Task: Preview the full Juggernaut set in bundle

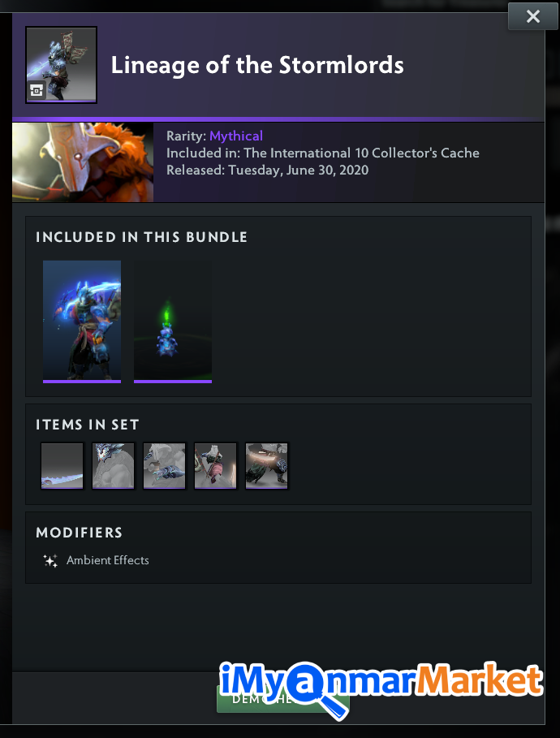Action: pos(82,322)
